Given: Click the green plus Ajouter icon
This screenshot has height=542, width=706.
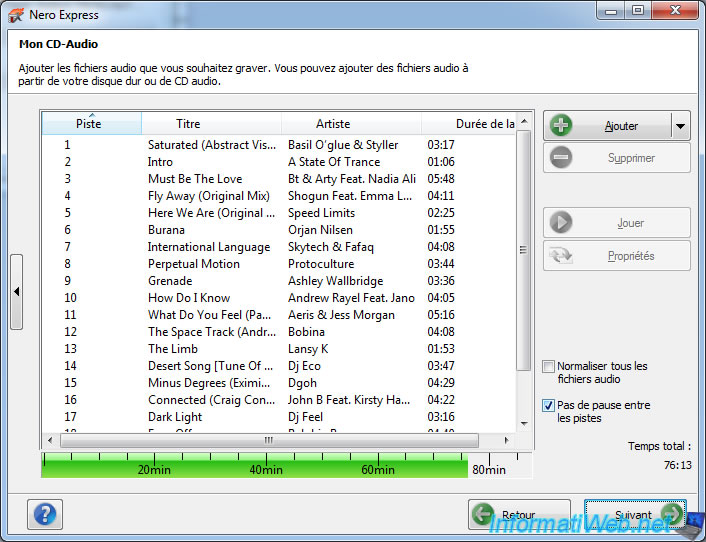Looking at the screenshot, I should click(562, 126).
